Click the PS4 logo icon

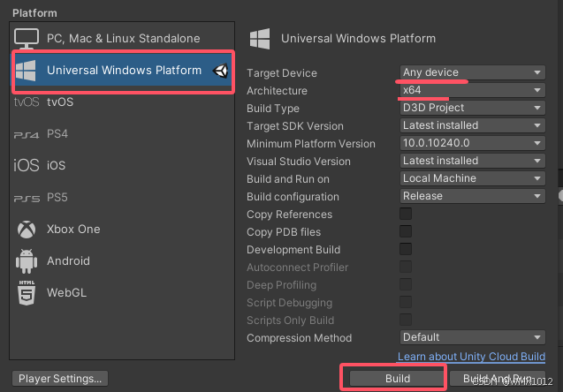click(27, 135)
